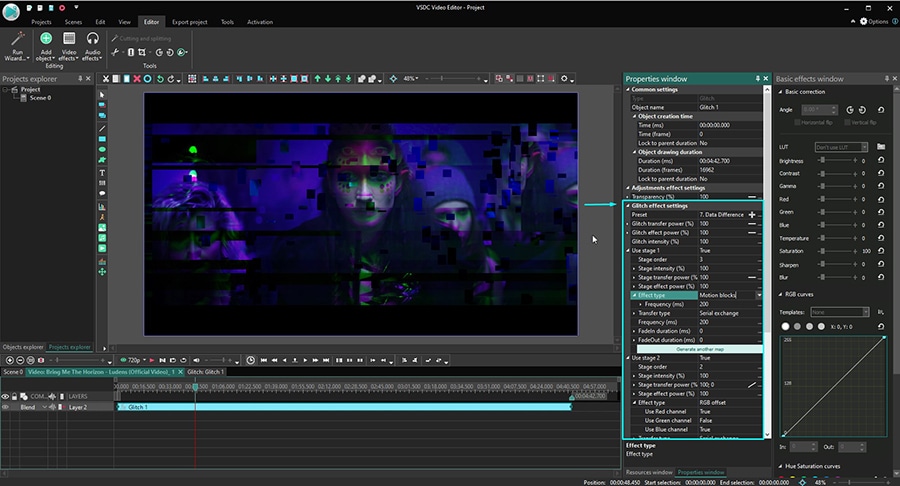Open the Audio effects menu
Image resolution: width=900 pixels, height=486 pixels.
pyautogui.click(x=92, y=46)
